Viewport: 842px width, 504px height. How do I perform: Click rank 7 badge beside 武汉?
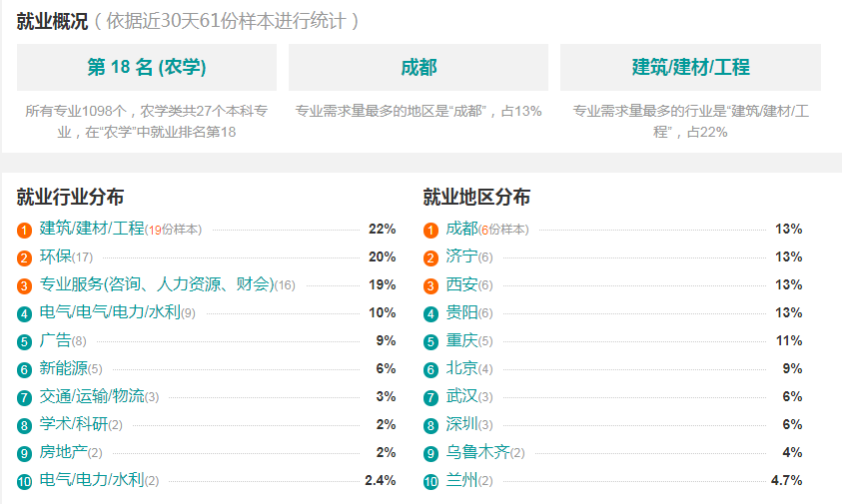(x=430, y=398)
